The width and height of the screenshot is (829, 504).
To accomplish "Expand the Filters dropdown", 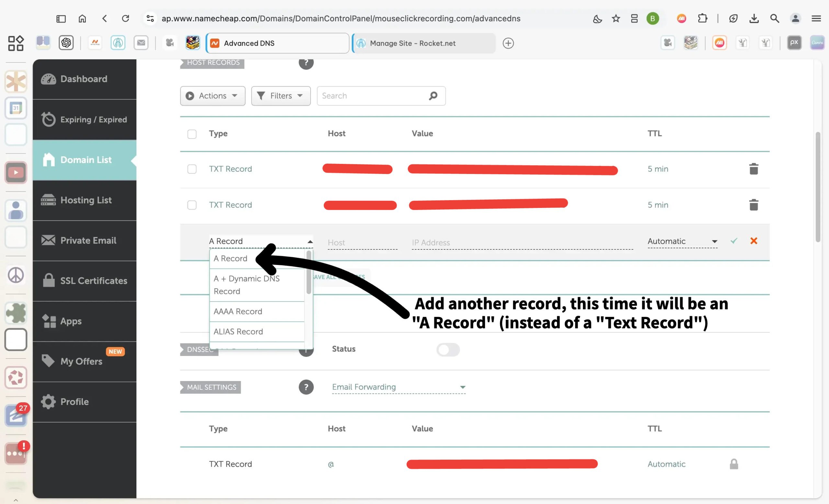I will tap(280, 96).
